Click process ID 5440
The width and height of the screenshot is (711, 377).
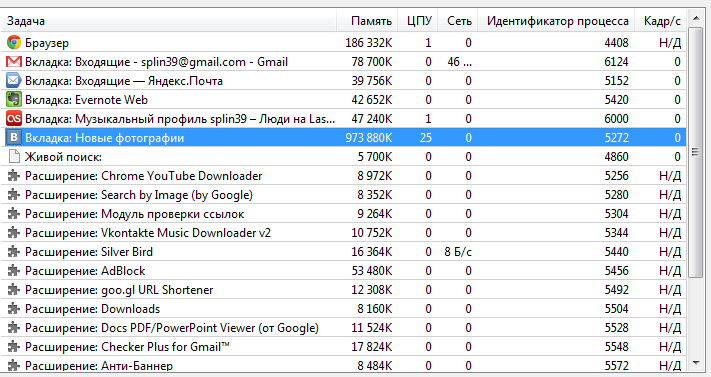click(616, 252)
